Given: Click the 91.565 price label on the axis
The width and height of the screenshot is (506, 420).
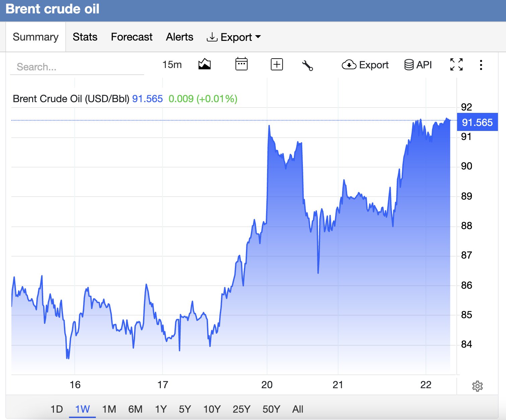Looking at the screenshot, I should pyautogui.click(x=477, y=122).
